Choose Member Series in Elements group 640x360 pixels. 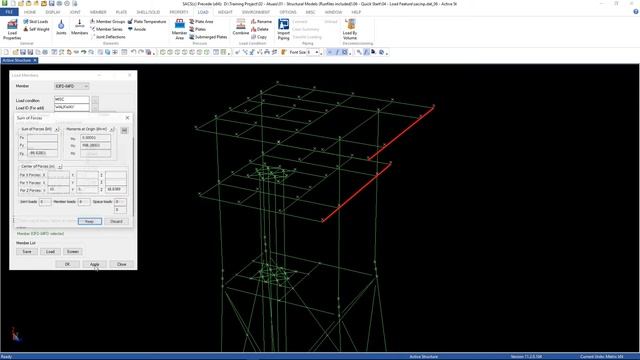tap(106, 29)
